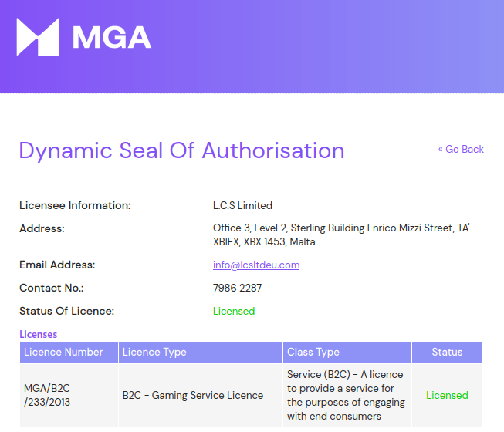Go back using the « Go Back link

461,149
